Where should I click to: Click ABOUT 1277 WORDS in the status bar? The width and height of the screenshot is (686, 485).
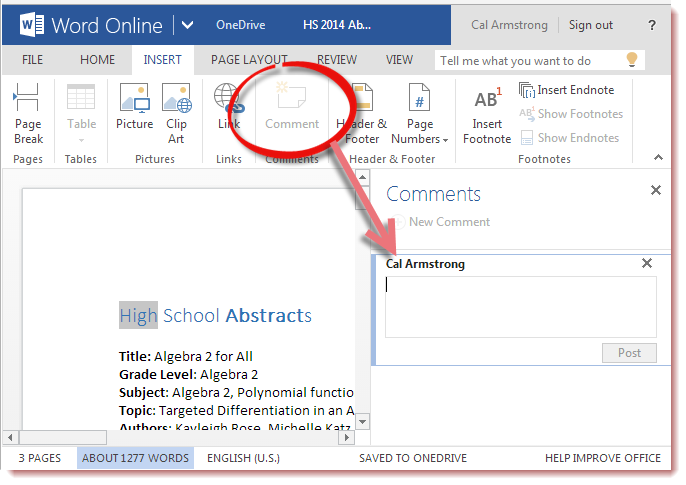[x=135, y=458]
